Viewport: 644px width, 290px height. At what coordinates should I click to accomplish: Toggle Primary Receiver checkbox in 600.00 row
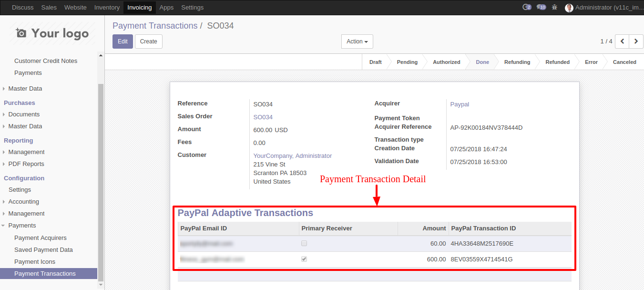304,259
